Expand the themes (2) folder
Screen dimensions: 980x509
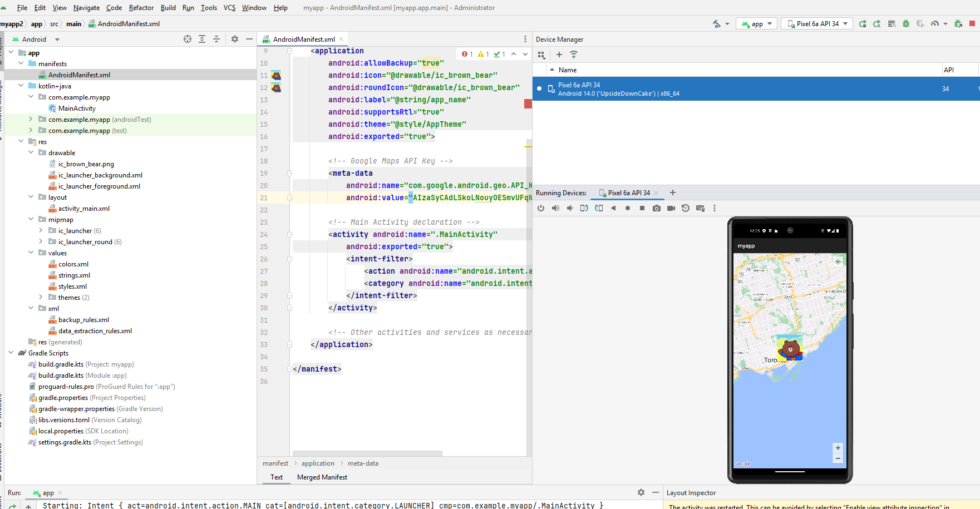tap(41, 298)
